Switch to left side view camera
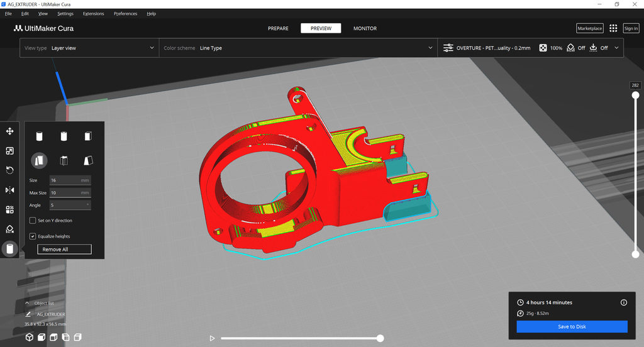 [x=65, y=337]
